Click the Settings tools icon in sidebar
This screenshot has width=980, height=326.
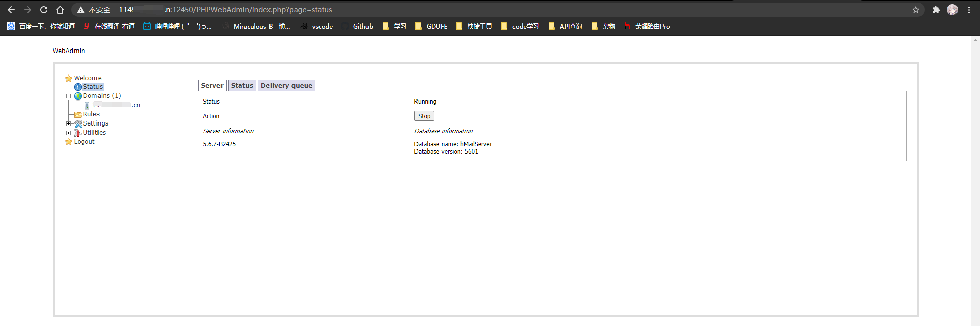tap(78, 123)
